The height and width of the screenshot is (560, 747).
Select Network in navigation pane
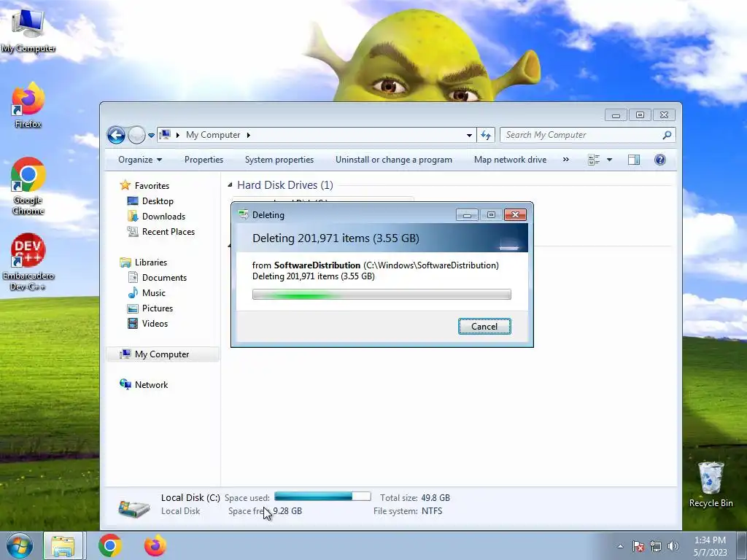[x=144, y=385]
